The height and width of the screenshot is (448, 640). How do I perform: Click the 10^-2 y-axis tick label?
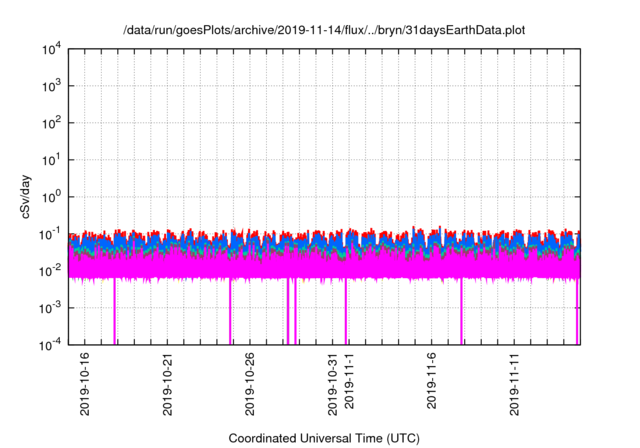point(51,271)
